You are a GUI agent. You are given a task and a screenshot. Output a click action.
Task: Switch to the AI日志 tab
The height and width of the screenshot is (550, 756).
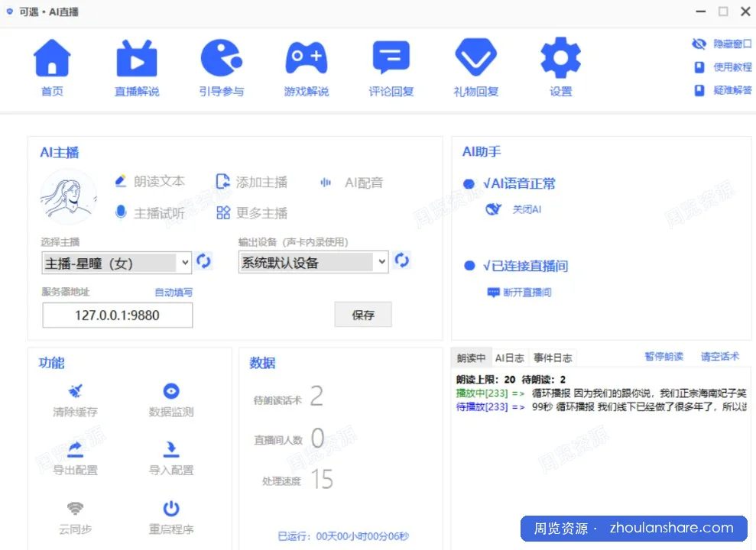[x=510, y=357]
